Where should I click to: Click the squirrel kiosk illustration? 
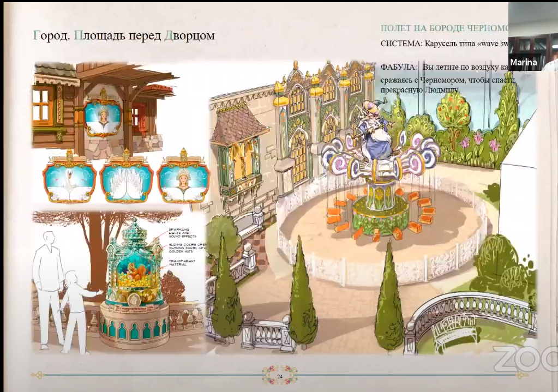pyautogui.click(x=134, y=285)
